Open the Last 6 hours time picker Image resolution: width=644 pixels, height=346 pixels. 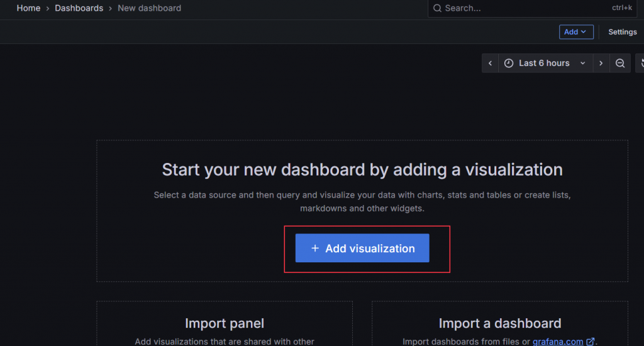click(544, 64)
